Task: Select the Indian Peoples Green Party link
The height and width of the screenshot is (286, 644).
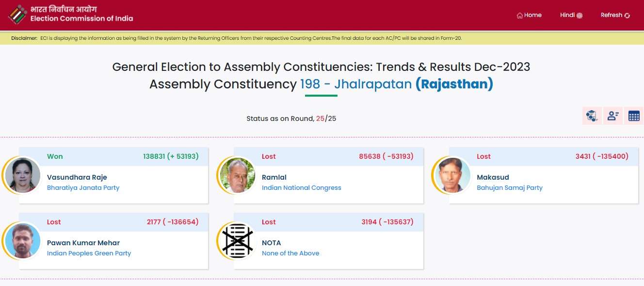Action: [89, 253]
